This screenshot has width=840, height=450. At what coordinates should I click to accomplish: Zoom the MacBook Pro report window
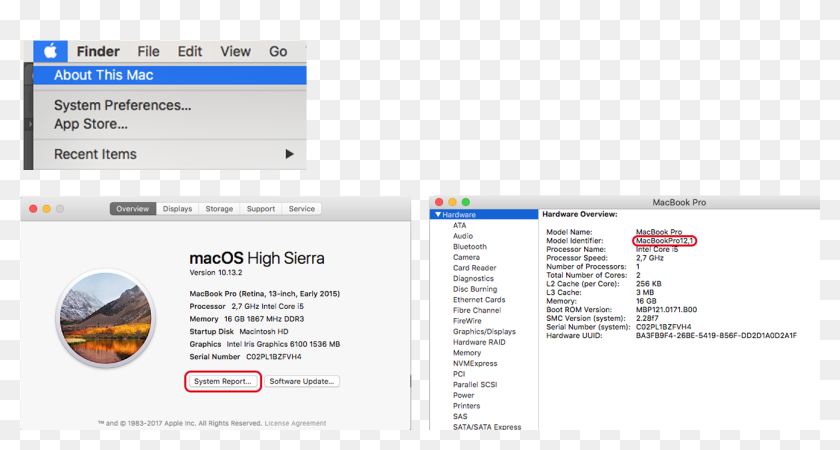(x=466, y=202)
